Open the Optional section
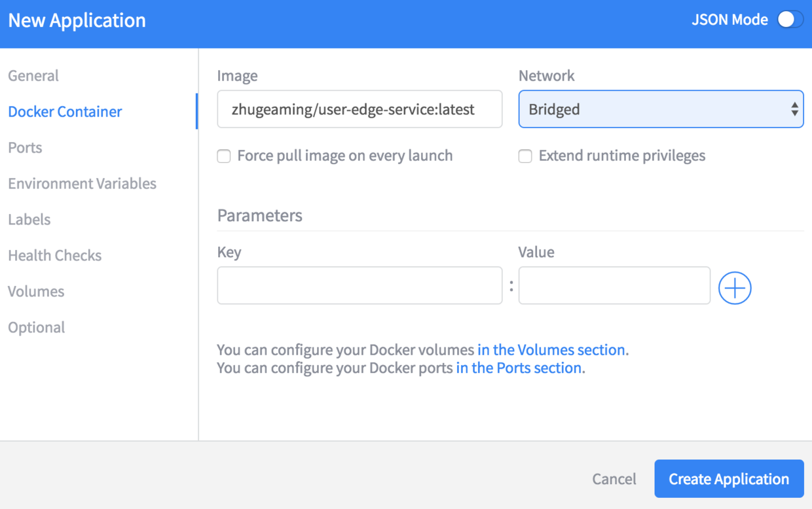The width and height of the screenshot is (812, 509). (x=37, y=328)
